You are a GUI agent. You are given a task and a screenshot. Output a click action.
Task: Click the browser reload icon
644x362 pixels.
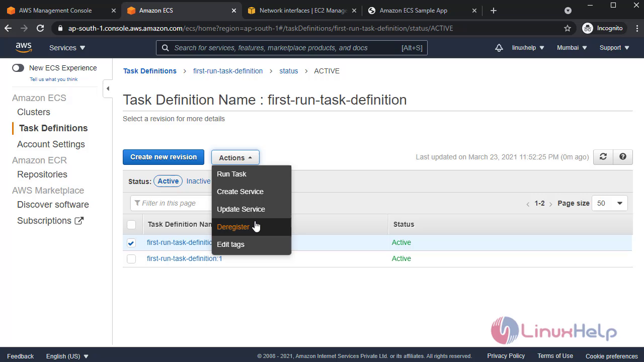click(40, 28)
